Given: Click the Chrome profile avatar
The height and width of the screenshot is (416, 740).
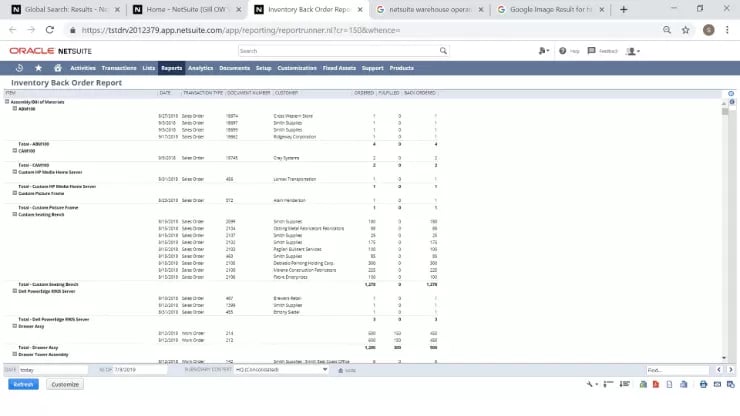Looking at the screenshot, I should [708, 30].
